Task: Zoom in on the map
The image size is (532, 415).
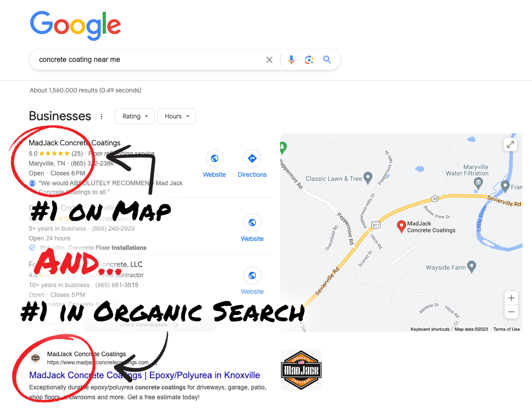Action: point(511,298)
